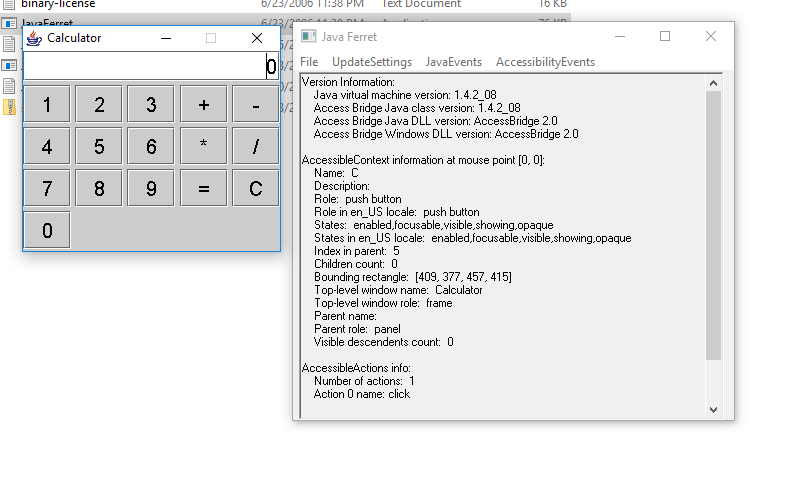Click the Java Ferret window title icon
The height and width of the screenshot is (488, 807).
(x=309, y=37)
